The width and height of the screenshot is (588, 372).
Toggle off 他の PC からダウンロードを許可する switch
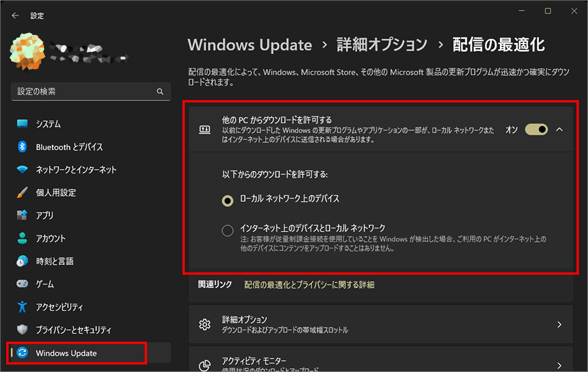[x=537, y=129]
